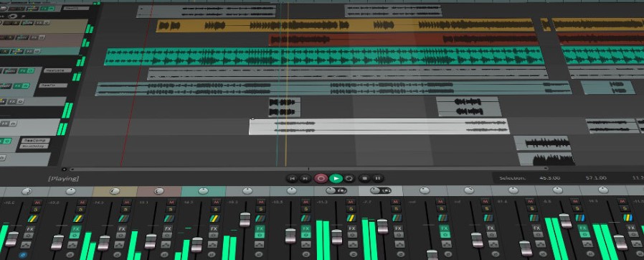This screenshot has height=260, width=644.
Task: Click the [Playing] status text
Action: click(63, 179)
